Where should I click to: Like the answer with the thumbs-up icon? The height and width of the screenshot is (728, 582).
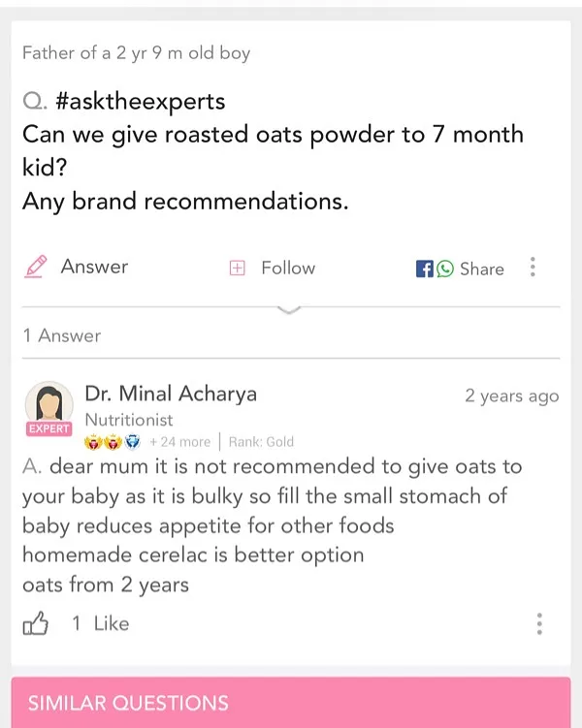pyautogui.click(x=36, y=624)
